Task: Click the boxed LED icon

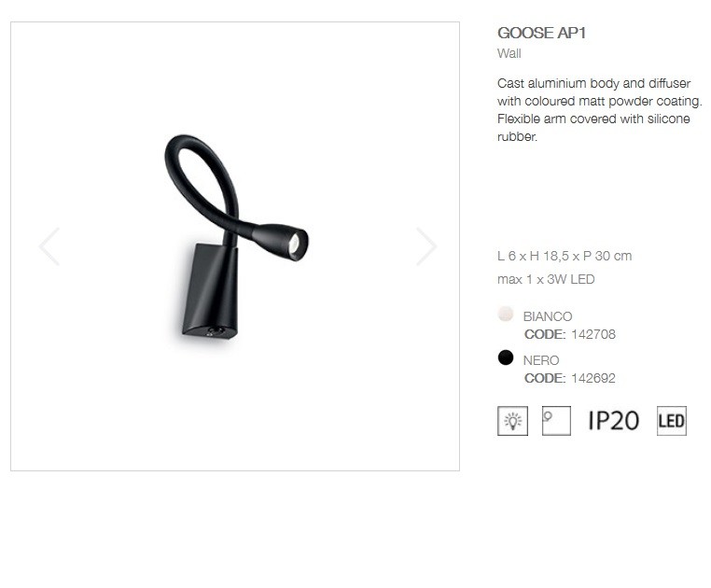Action: [x=672, y=421]
